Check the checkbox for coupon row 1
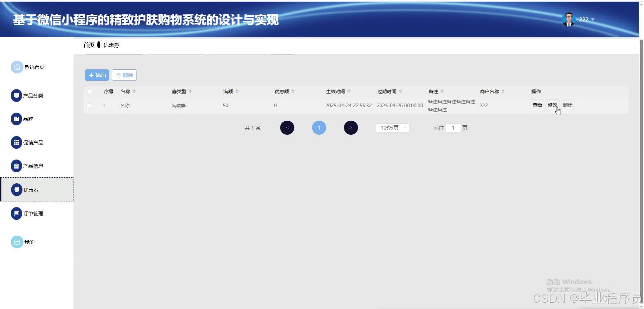644x309 pixels. click(89, 105)
